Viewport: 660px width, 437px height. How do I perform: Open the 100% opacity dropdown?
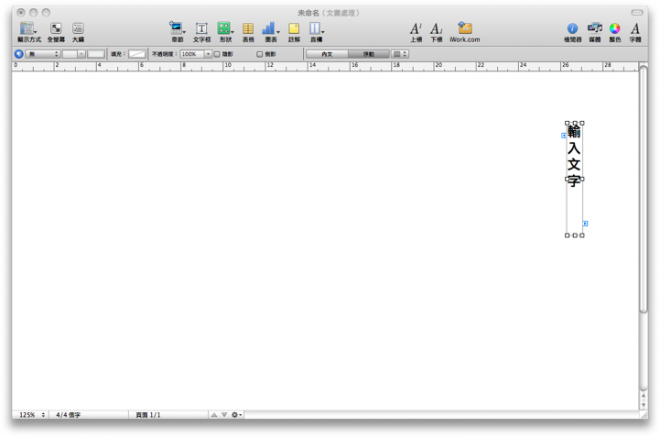(195, 54)
